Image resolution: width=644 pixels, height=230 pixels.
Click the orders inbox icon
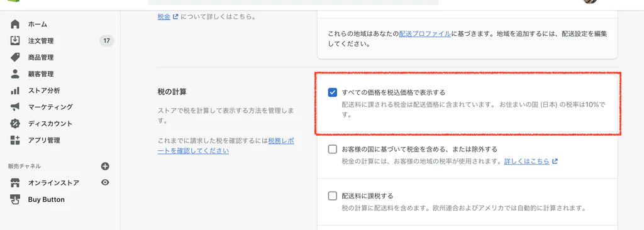point(15,41)
